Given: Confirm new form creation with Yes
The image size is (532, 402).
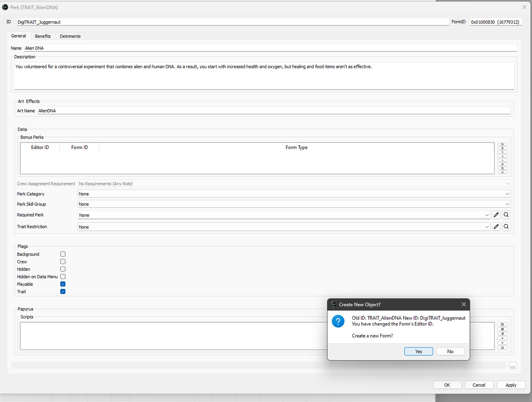Looking at the screenshot, I should (x=419, y=351).
